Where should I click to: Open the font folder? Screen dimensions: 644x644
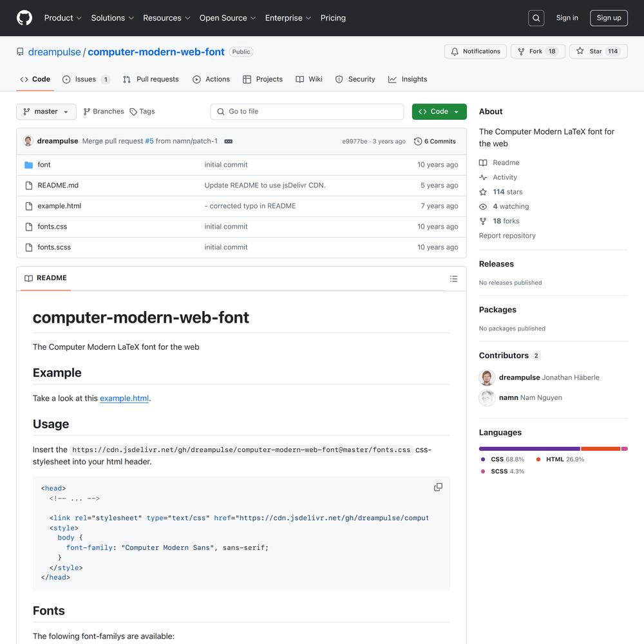(44, 165)
